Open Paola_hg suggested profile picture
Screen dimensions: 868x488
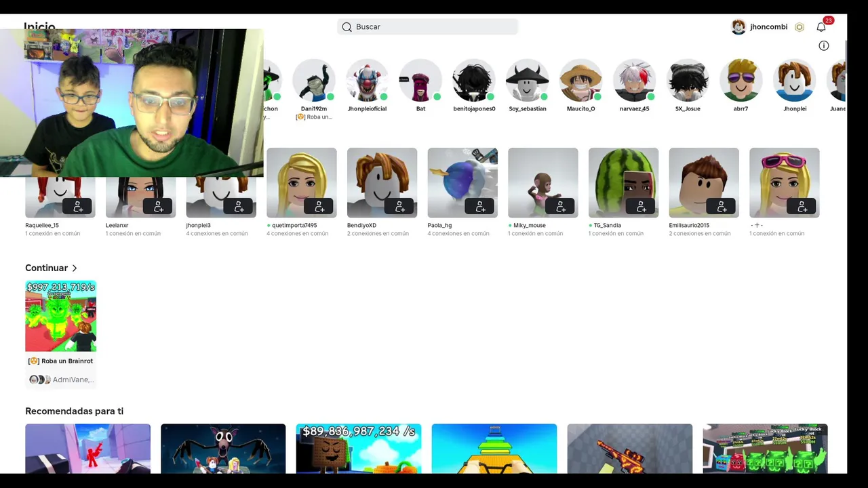point(462,183)
